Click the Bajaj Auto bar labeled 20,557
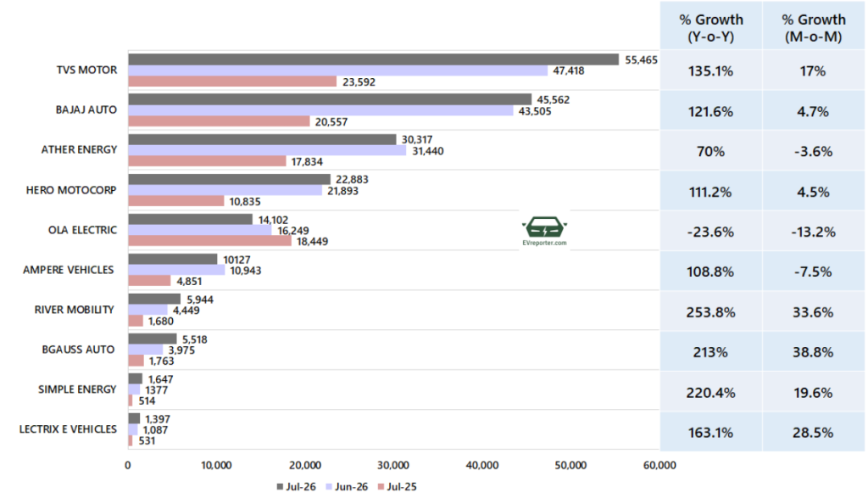Screen dimensions: 868x504 tap(220, 121)
